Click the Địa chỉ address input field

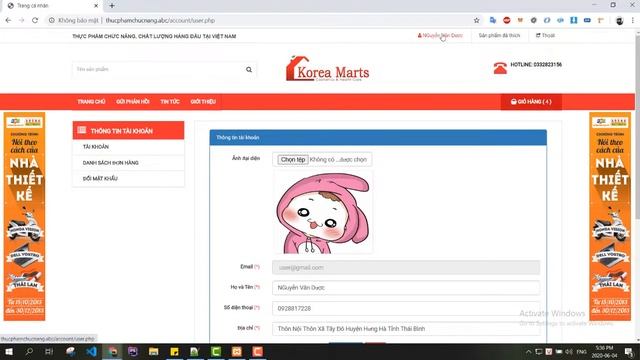tap(406, 329)
